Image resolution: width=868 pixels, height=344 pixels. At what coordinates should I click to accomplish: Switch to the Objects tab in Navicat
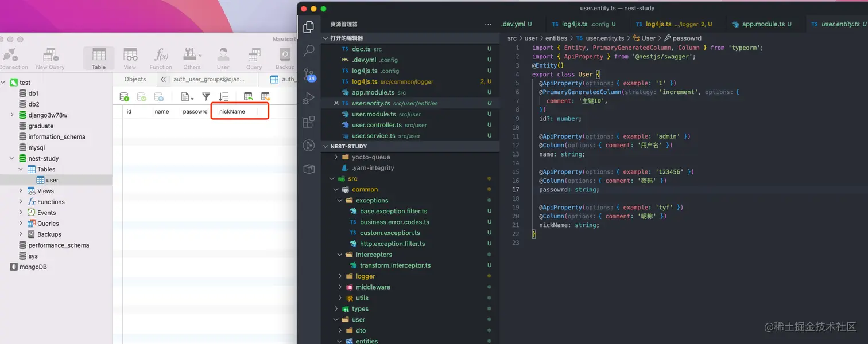tap(135, 79)
